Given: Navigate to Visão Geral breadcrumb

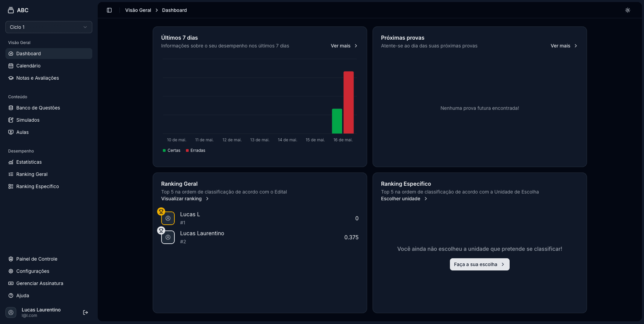Looking at the screenshot, I should click(x=138, y=10).
